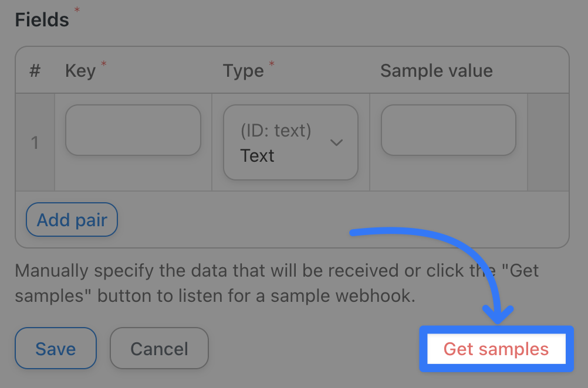Click into the Sample value input field
The image size is (588, 388).
448,130
